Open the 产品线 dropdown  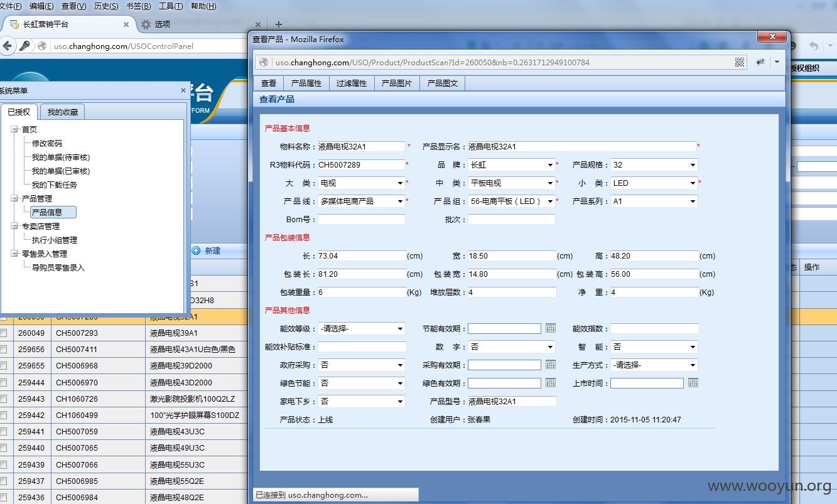coord(361,201)
